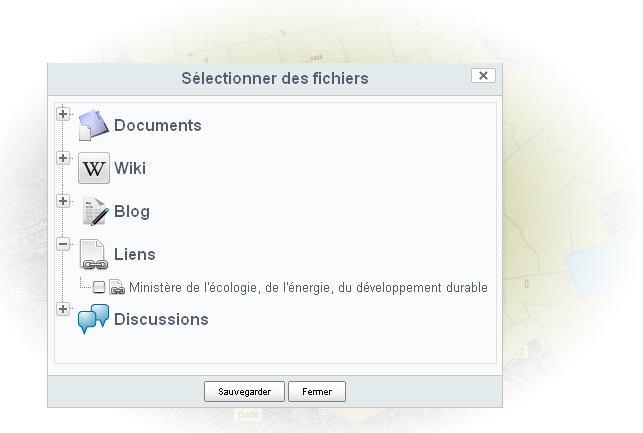
Task: Select the Documents label in the tree
Action: click(158, 125)
